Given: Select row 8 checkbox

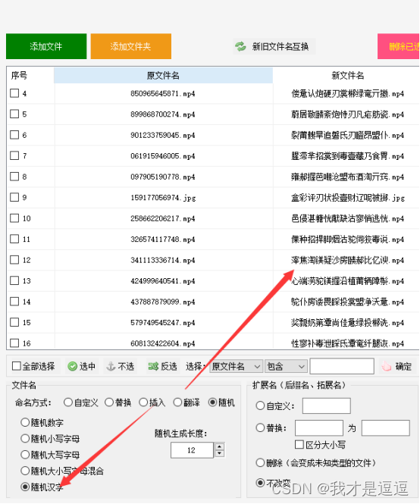Looking at the screenshot, I should pos(14,177).
